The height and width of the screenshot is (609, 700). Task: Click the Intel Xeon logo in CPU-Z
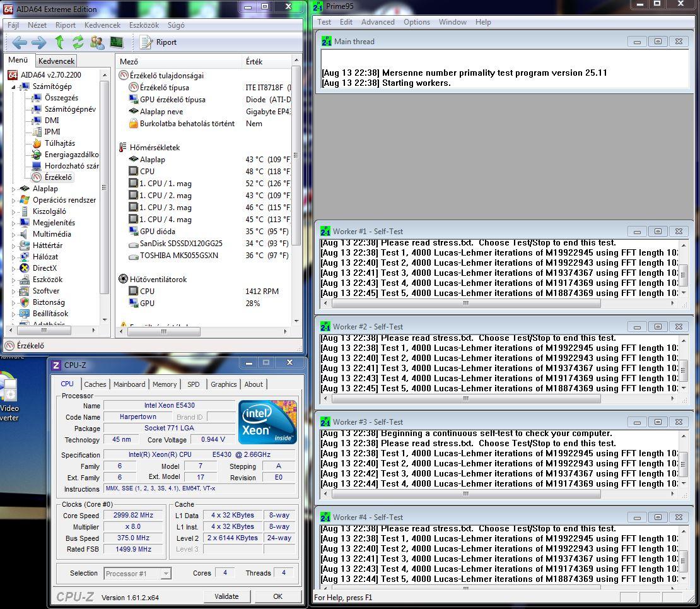tap(268, 422)
